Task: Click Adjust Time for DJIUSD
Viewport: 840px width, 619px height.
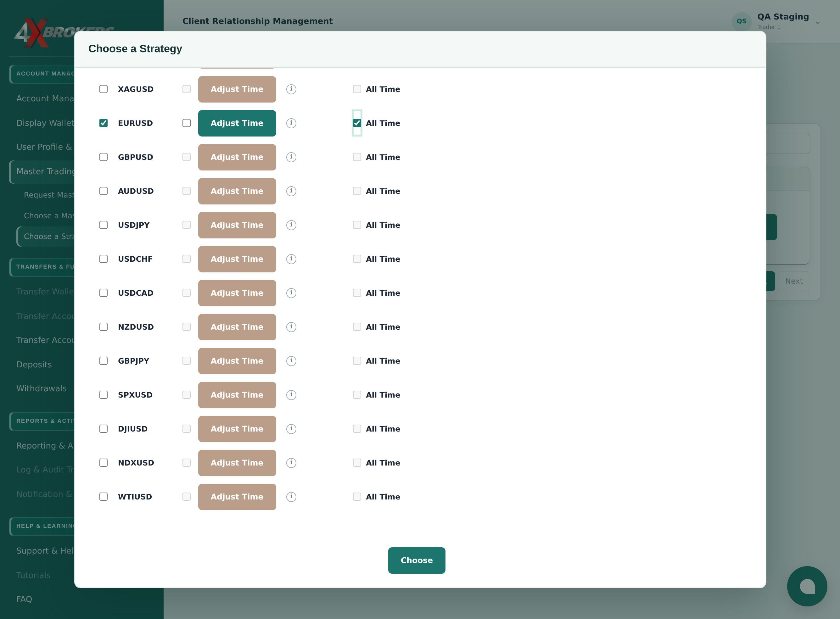Action: 237,429
